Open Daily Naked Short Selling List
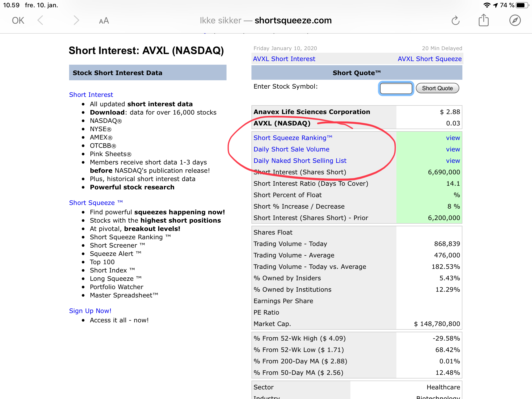 click(x=300, y=161)
